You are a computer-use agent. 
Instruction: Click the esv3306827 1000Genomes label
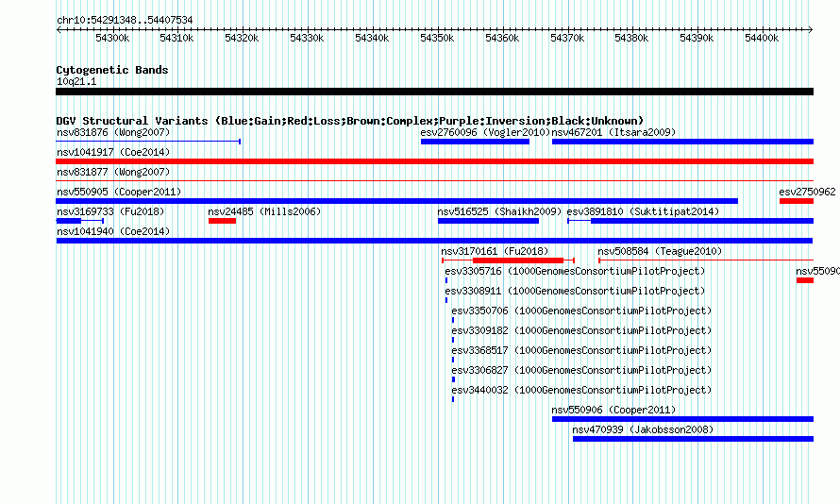[x=581, y=370]
